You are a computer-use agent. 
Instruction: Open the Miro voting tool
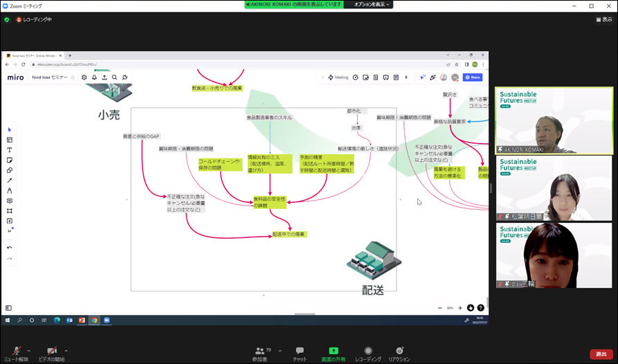(365, 78)
